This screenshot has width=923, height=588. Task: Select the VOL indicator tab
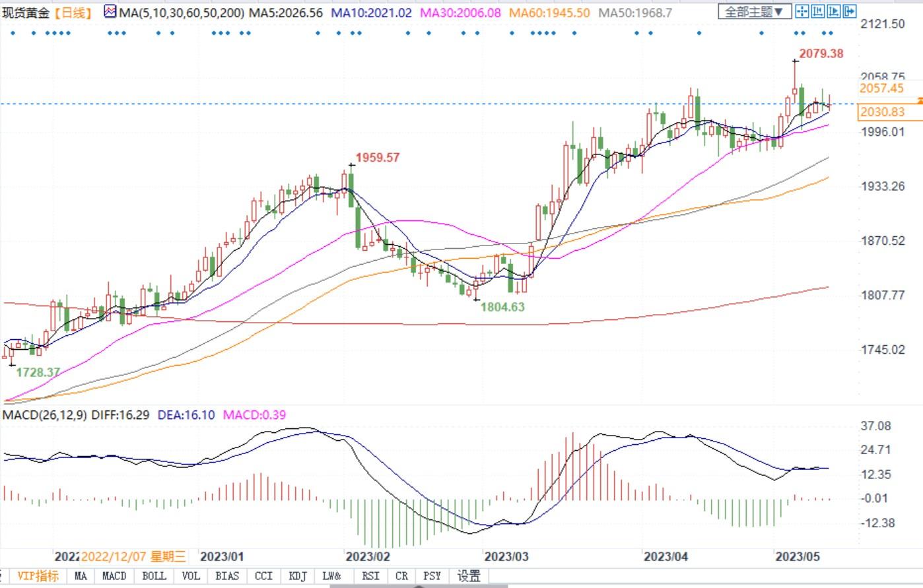[190, 575]
